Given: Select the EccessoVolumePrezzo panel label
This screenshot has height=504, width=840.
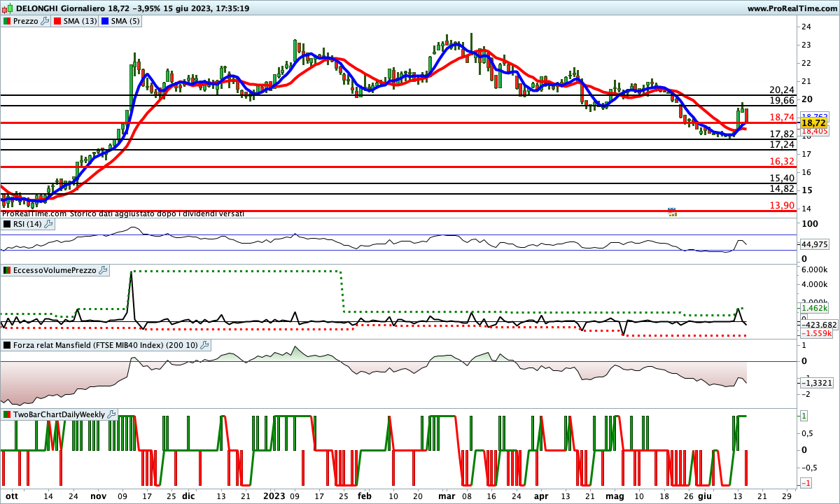Looking at the screenshot, I should 55,270.
